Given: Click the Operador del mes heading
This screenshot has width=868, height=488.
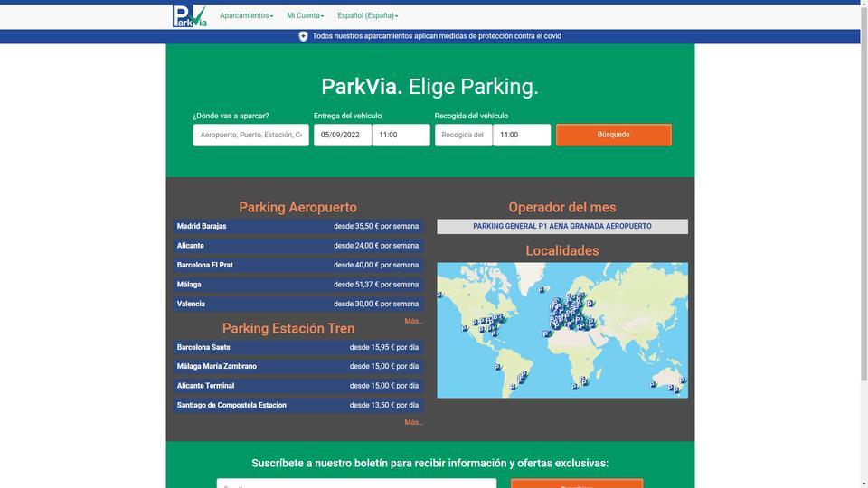Looking at the screenshot, I should pyautogui.click(x=561, y=208).
